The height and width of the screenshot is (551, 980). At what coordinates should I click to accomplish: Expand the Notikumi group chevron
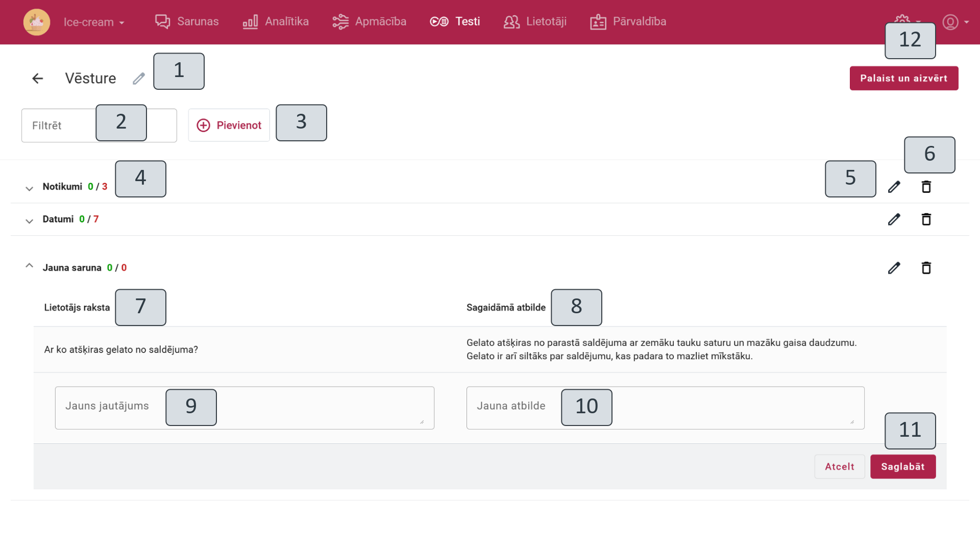[x=30, y=188]
